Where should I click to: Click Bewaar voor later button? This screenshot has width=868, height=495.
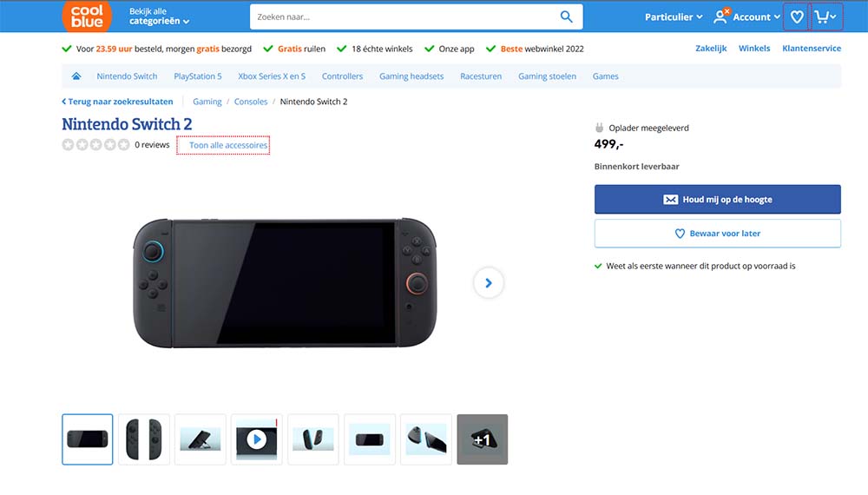point(717,234)
